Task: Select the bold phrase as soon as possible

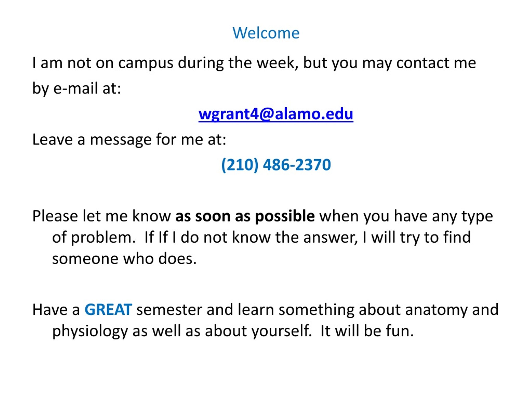Action: click(245, 216)
